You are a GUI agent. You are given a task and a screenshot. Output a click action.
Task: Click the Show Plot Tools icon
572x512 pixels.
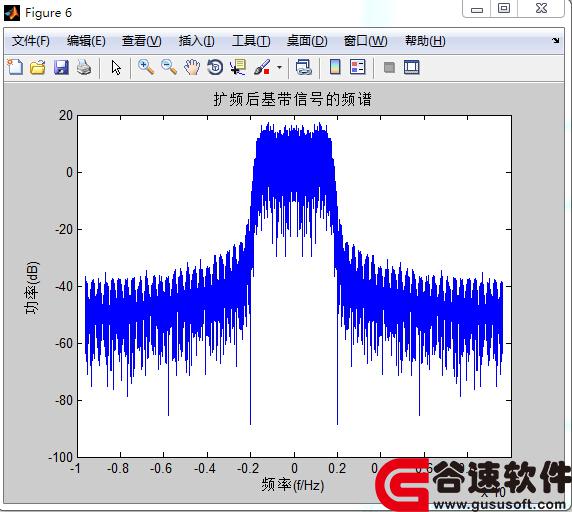click(412, 67)
